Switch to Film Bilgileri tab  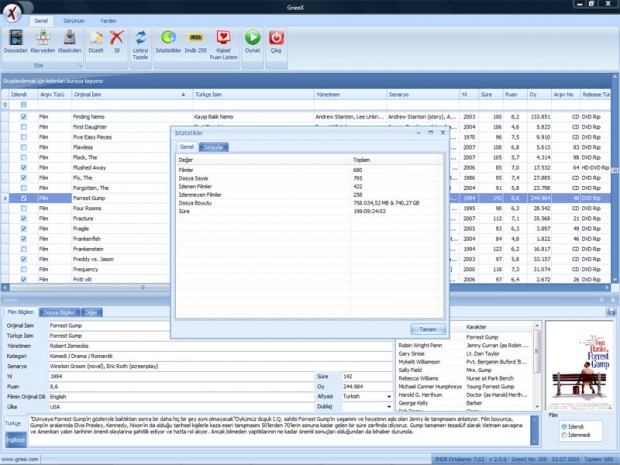(x=21, y=312)
